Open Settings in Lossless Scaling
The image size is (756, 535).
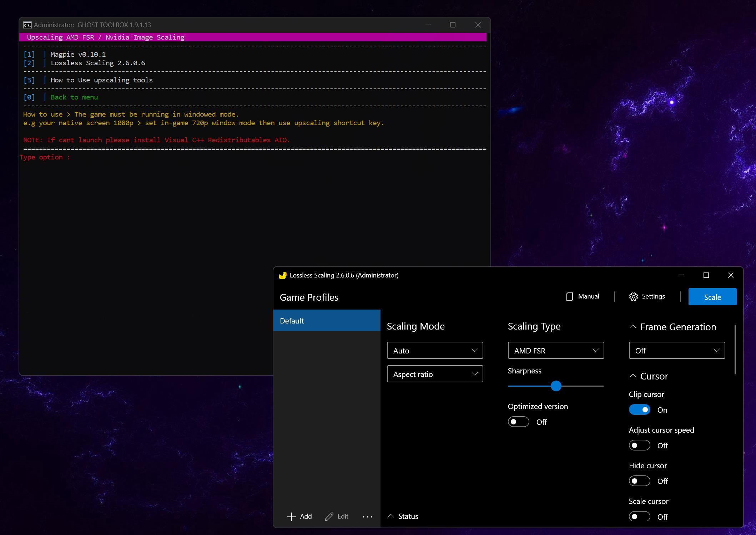[x=647, y=297]
